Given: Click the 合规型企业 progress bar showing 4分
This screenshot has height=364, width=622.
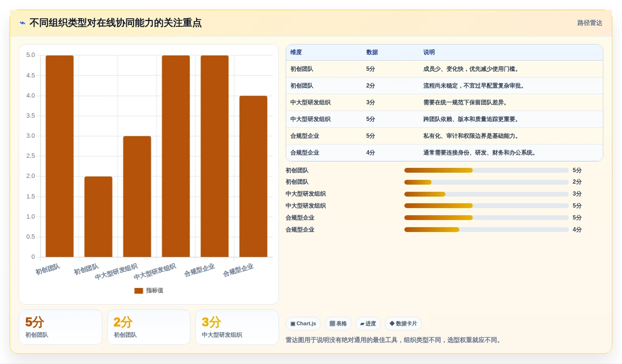Looking at the screenshot, I should (x=487, y=230).
